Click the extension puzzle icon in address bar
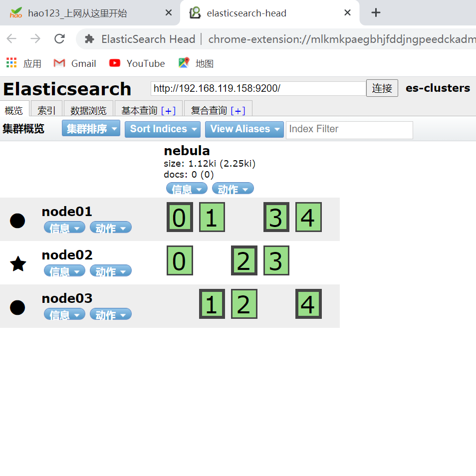This screenshot has height=476, width=476. tap(89, 39)
